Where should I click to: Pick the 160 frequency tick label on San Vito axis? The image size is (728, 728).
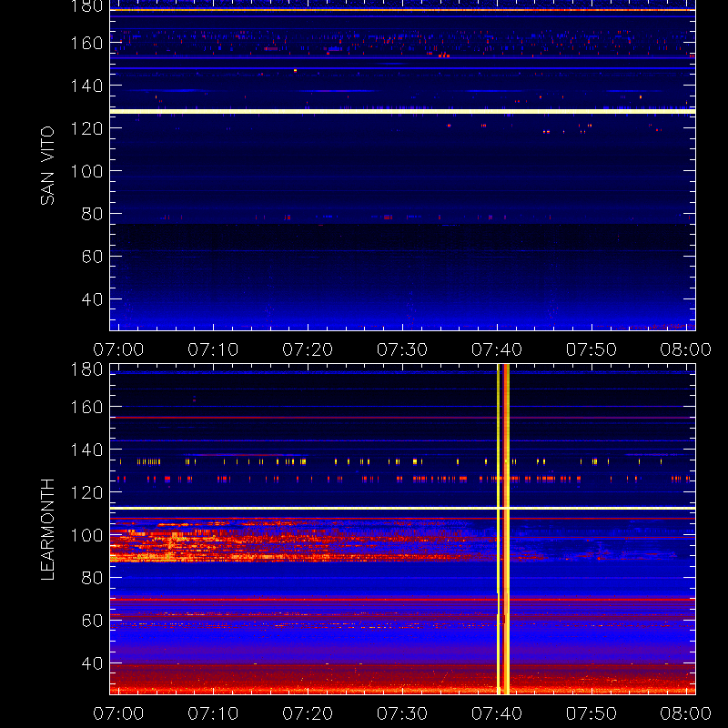tap(86, 43)
